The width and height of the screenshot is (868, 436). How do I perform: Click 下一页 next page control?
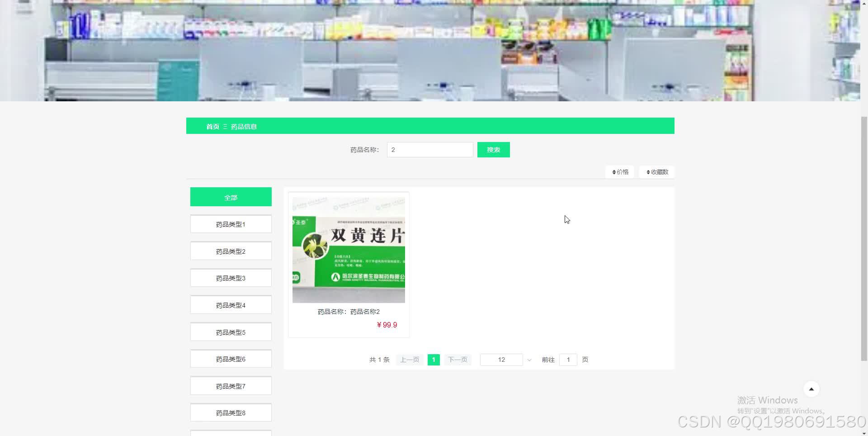pos(457,360)
